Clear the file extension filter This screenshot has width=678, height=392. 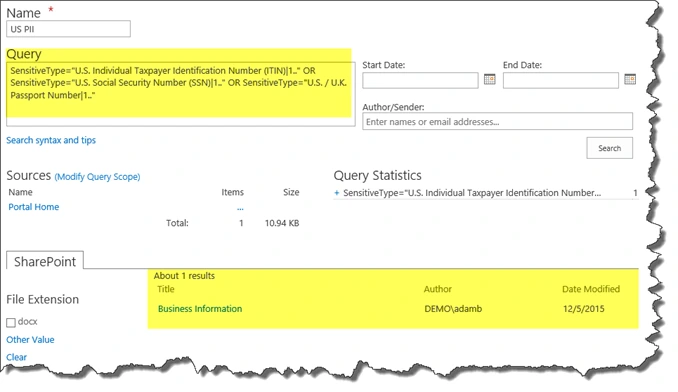(16, 357)
